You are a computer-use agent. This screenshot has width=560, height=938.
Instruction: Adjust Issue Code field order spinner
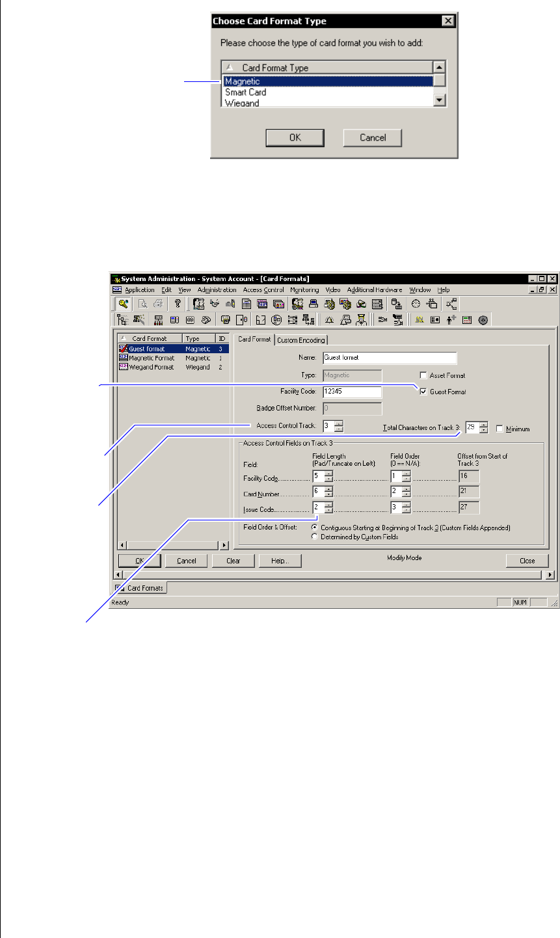(406, 507)
